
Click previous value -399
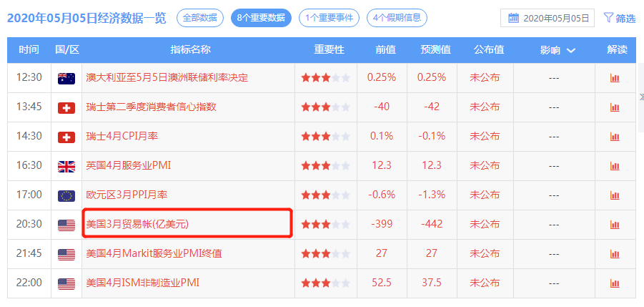coord(382,224)
